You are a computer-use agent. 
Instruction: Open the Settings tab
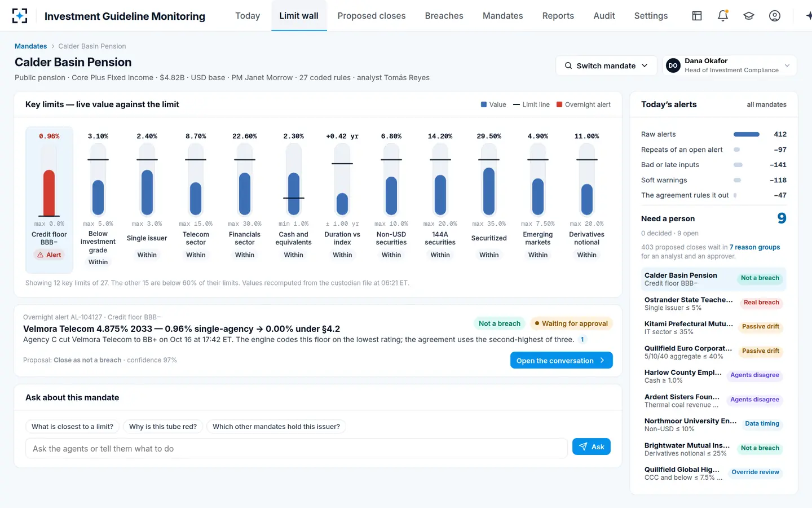pos(651,16)
